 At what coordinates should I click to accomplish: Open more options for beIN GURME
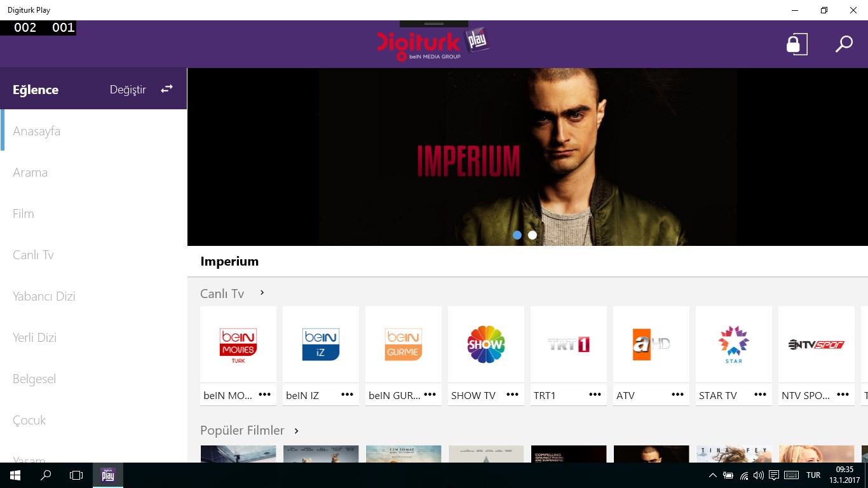[x=430, y=395]
